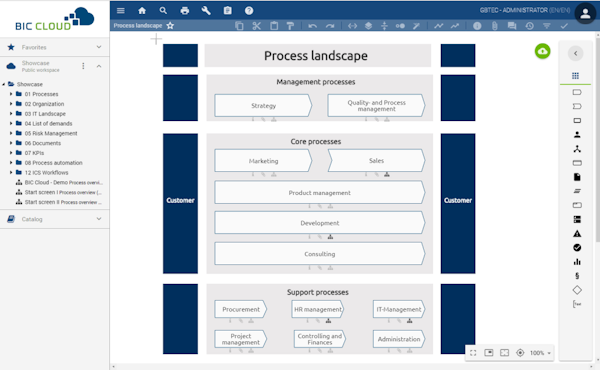Click the Sales process shape
The image size is (600, 370).
(376, 161)
